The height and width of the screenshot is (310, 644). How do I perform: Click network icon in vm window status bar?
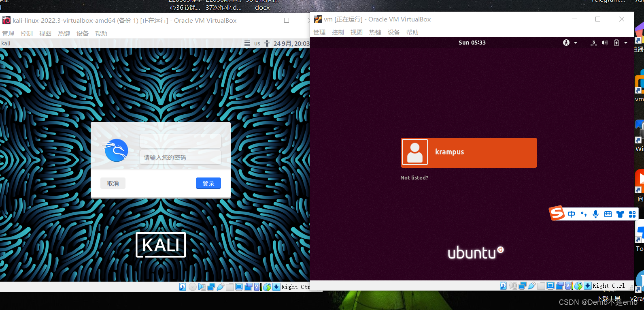click(523, 286)
